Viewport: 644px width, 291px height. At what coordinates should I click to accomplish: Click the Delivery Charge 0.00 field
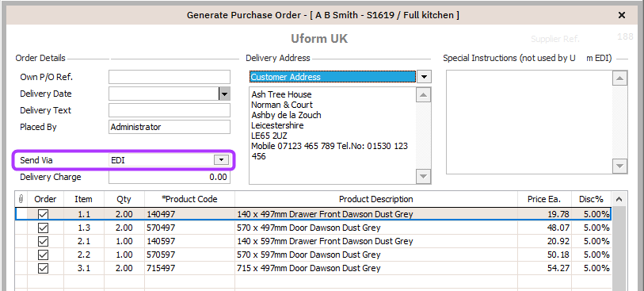(x=170, y=177)
